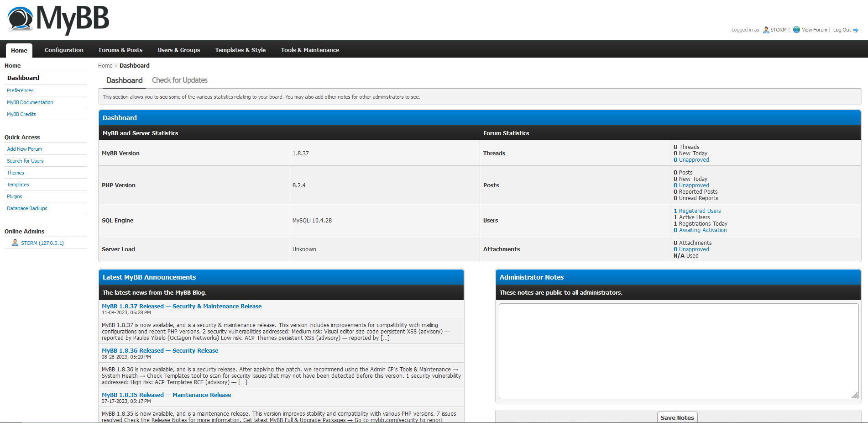The width and height of the screenshot is (868, 423).
Task: Click the admin avatar icon under Online Admins
Action: click(15, 243)
